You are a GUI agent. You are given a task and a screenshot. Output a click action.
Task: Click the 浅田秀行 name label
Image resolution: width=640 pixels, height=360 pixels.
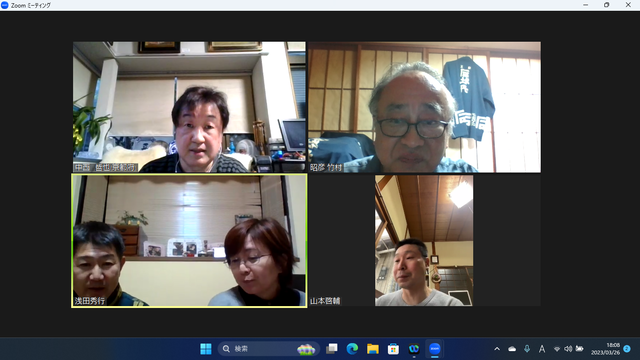pos(90,301)
